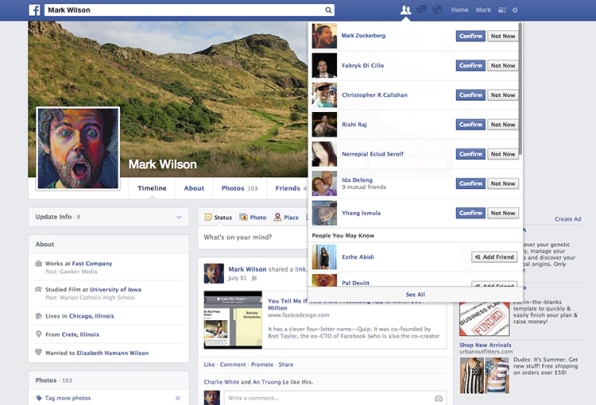Viewport: 596px width, 405px height.
Task: Confirm Mark Zuckerberg's friend request
Action: point(471,36)
